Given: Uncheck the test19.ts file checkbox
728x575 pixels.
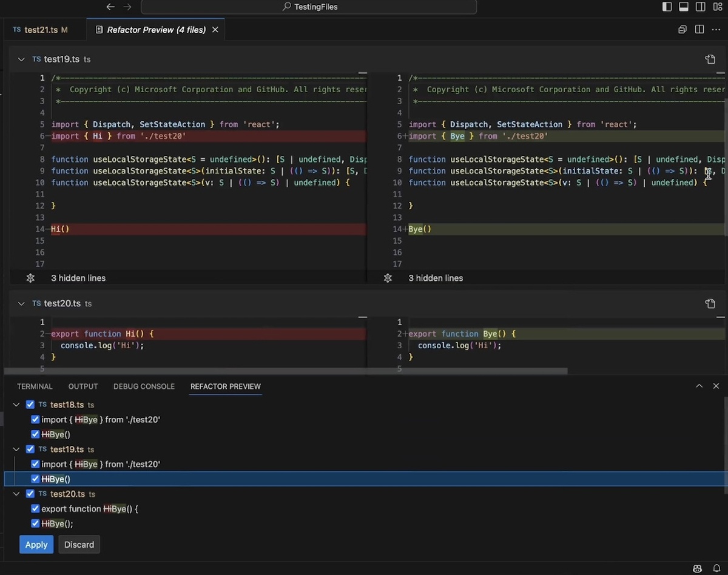Looking at the screenshot, I should coord(30,449).
